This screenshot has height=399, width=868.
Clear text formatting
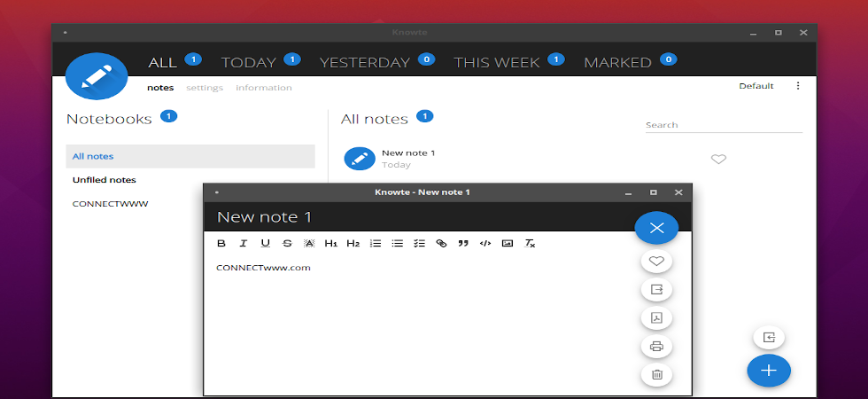[530, 243]
